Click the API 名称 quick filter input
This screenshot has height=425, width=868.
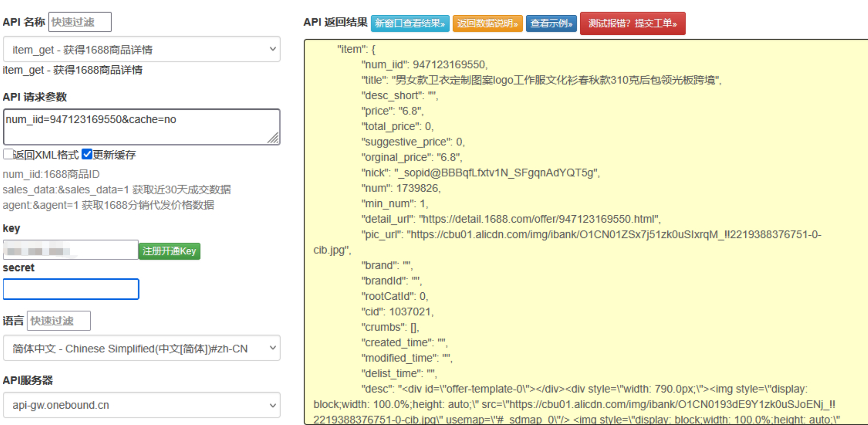[80, 22]
